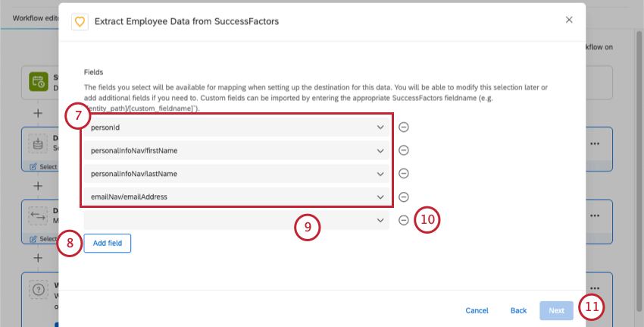Click the SuccessFactors heart icon in header
This screenshot has height=327, width=644.
[80, 22]
